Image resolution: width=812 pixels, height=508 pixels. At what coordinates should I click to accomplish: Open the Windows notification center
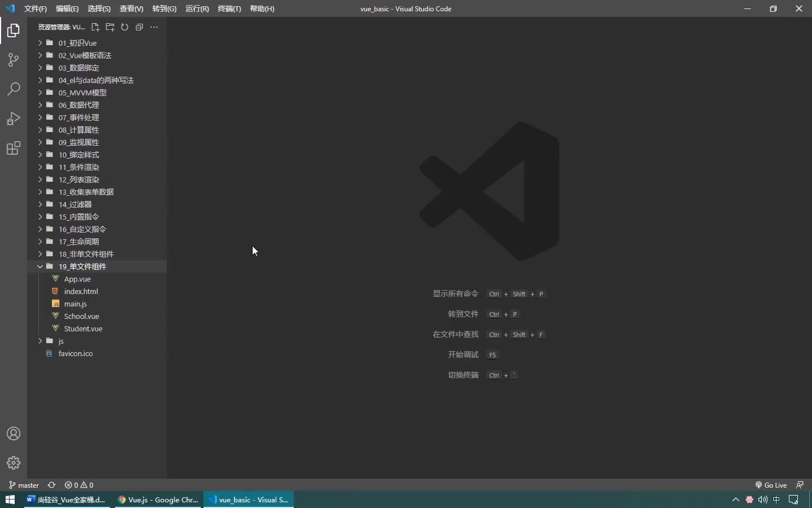(x=794, y=500)
